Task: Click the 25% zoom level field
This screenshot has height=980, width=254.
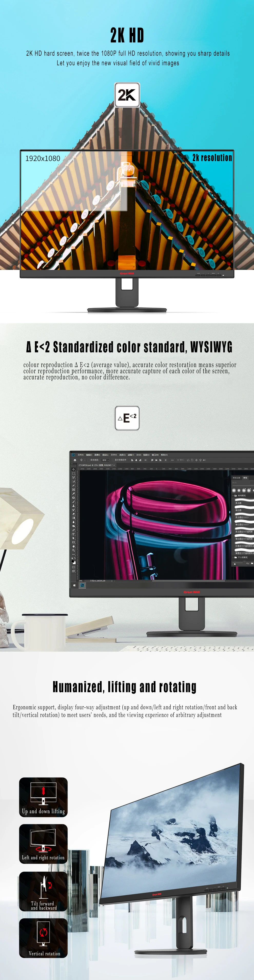Action: click(x=81, y=581)
